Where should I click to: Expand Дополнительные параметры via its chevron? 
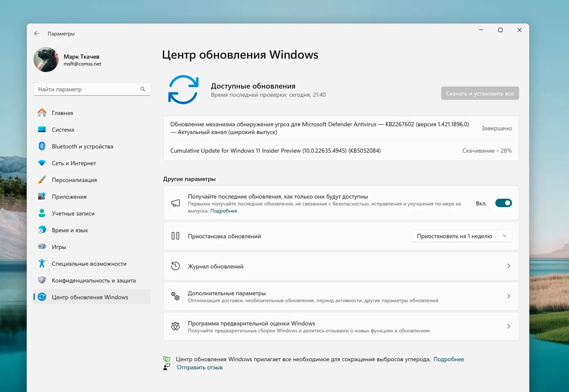[509, 296]
